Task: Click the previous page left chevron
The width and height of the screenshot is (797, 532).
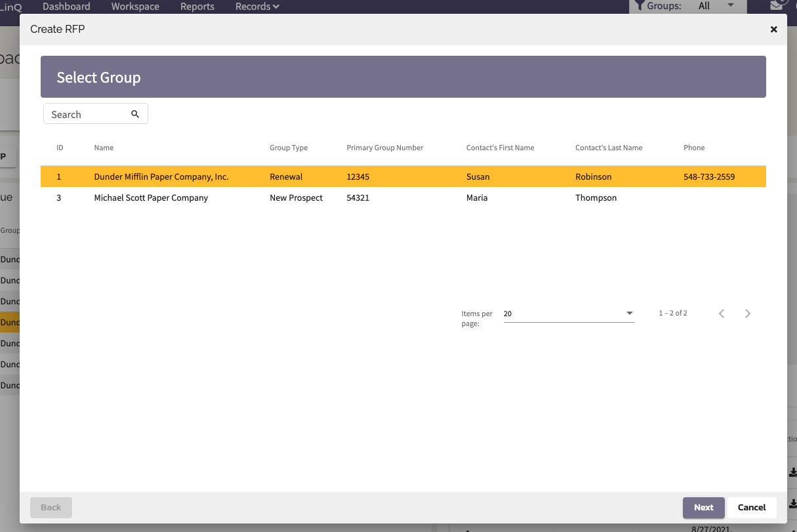Action: point(722,313)
